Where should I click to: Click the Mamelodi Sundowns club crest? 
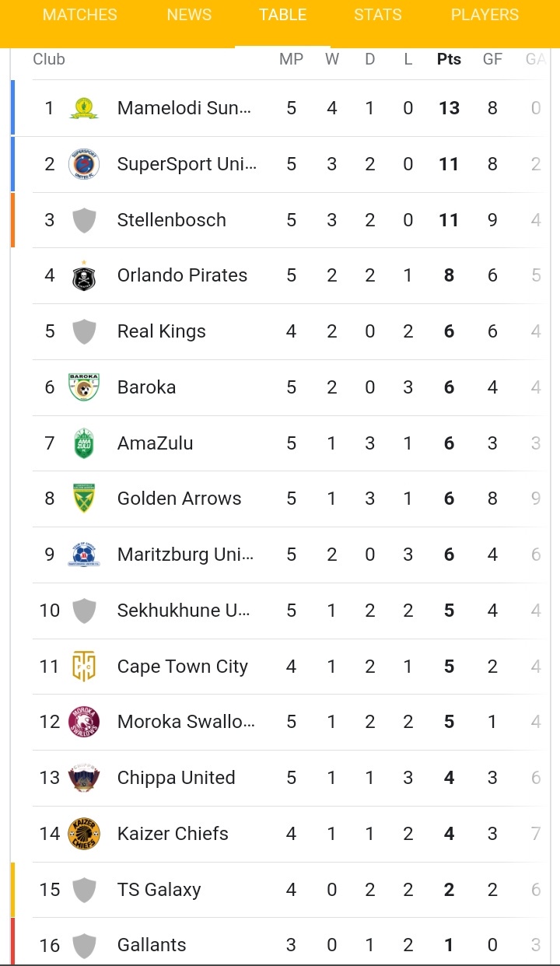[x=84, y=108]
